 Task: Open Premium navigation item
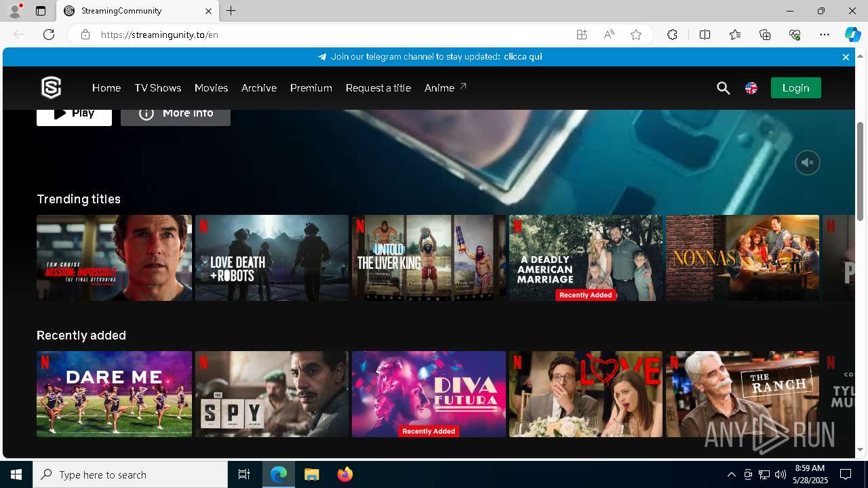click(x=311, y=88)
